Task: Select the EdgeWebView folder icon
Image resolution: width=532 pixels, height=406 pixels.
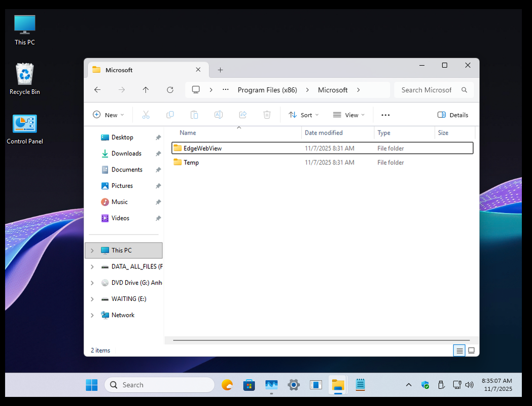Action: pos(178,148)
